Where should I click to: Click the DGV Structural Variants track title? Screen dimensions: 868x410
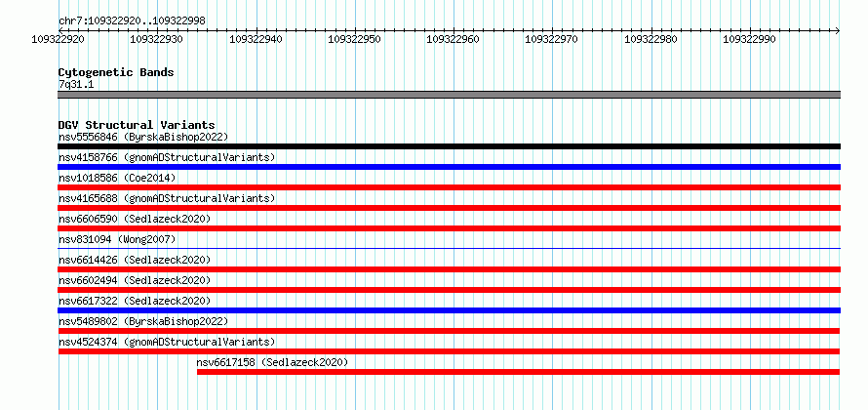click(x=137, y=125)
